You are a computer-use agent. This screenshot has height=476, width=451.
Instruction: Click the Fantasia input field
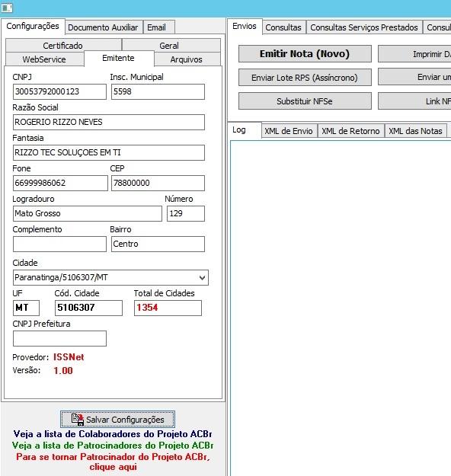[109, 152]
